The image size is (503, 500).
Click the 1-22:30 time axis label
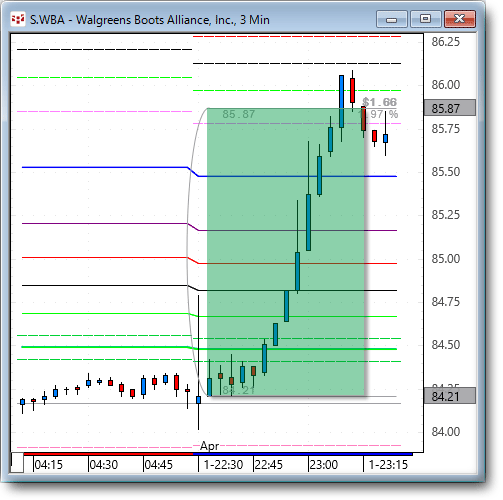click(x=223, y=464)
